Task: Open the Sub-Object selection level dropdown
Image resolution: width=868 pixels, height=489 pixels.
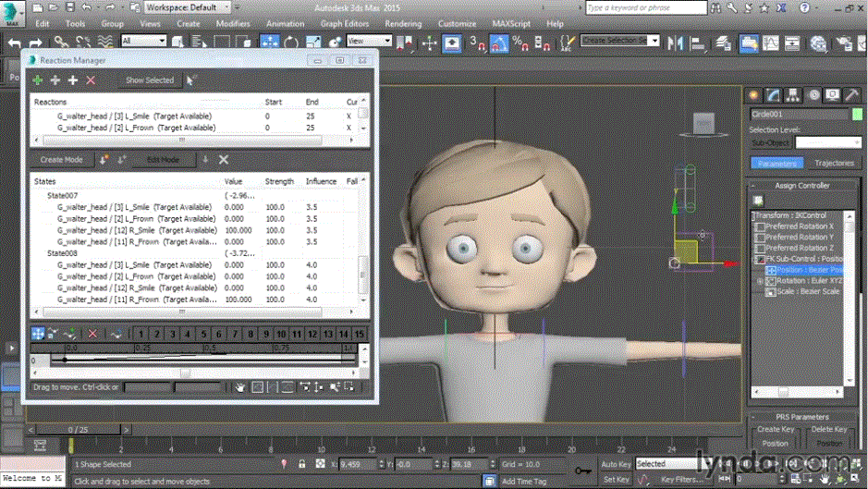Action: point(828,143)
